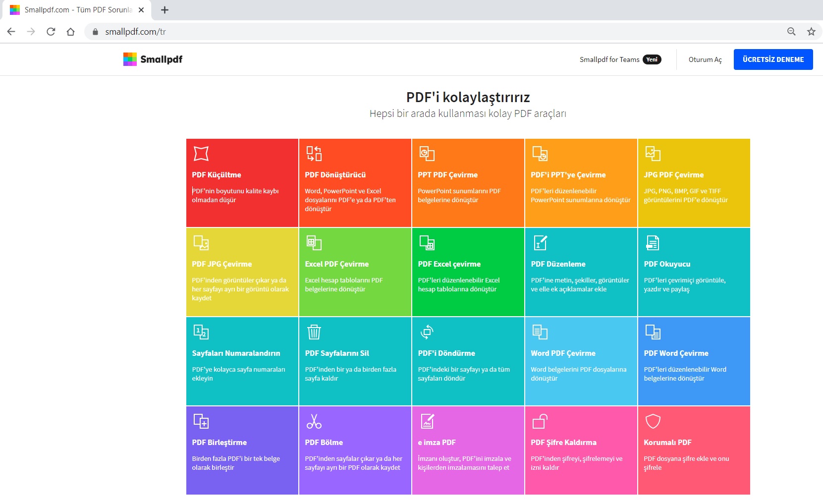Select the e imza PDF signature icon
The image size is (823, 504).
click(427, 421)
